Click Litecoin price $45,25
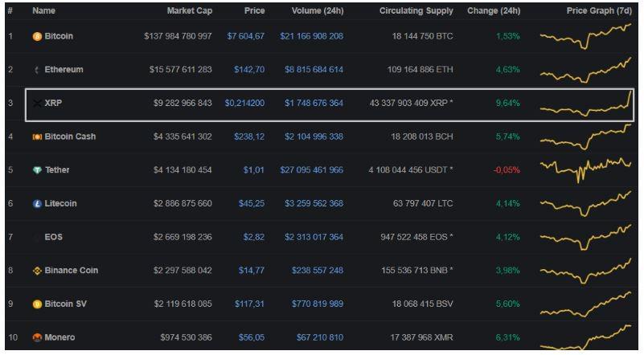This screenshot has width=644, height=355. (x=251, y=204)
